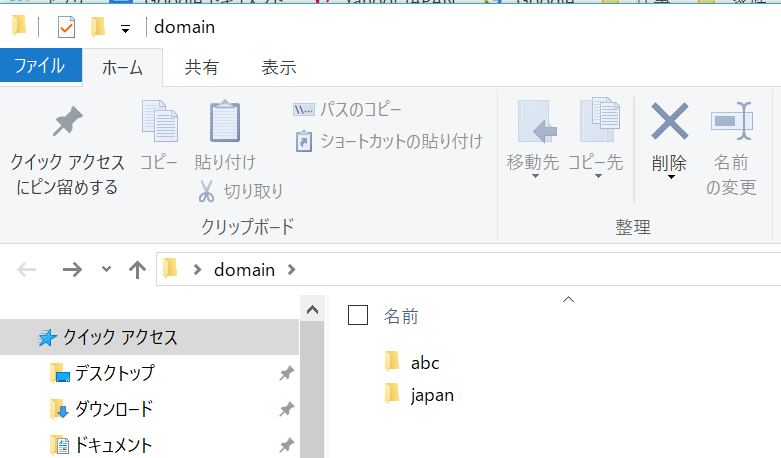Click the red X Delete (削除) icon
The height and width of the screenshot is (458, 781).
pos(670,121)
